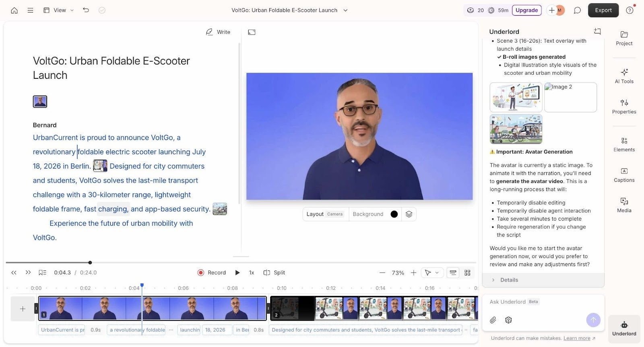
Task: Jump to previous scene with double-left arrows
Action: [14, 273]
